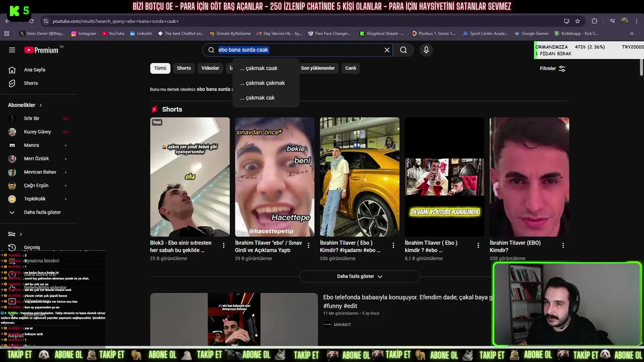This screenshot has width=644, height=362.
Task: Open the Free Face Changer bookmark
Action: pos(329,34)
